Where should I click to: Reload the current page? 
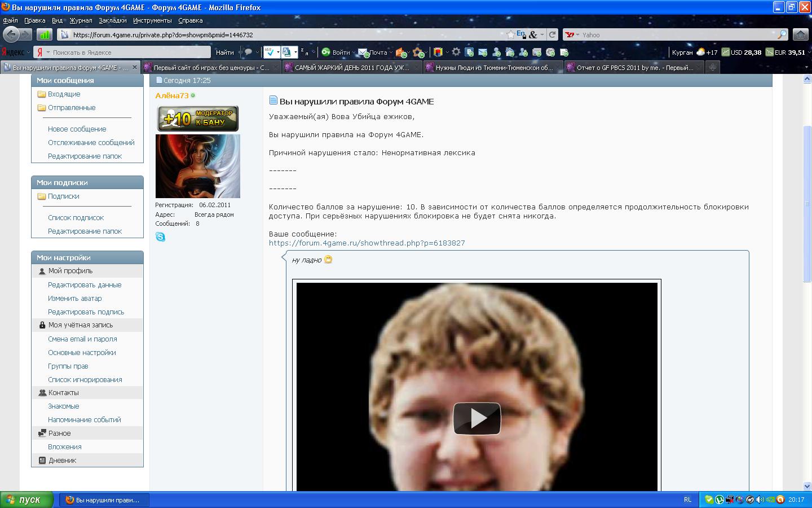553,34
